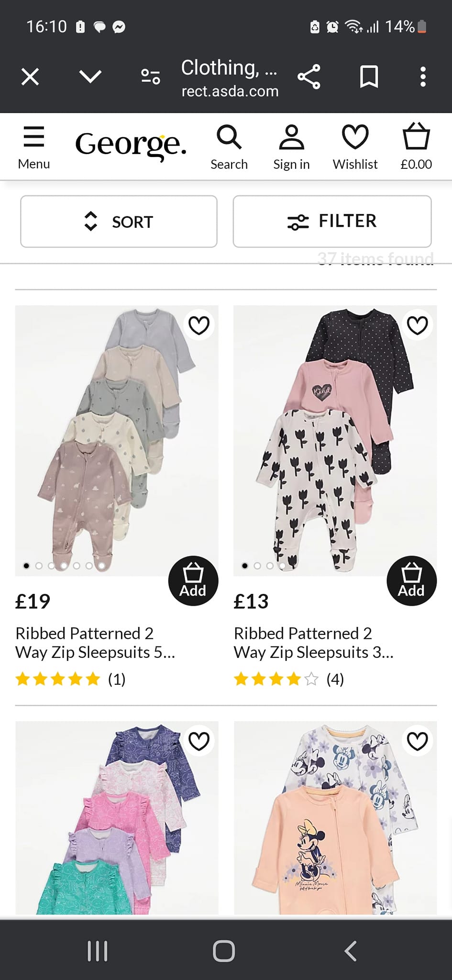Open browser site settings tune icon
Image resolution: width=452 pixels, height=980 pixels.
pyautogui.click(x=150, y=77)
